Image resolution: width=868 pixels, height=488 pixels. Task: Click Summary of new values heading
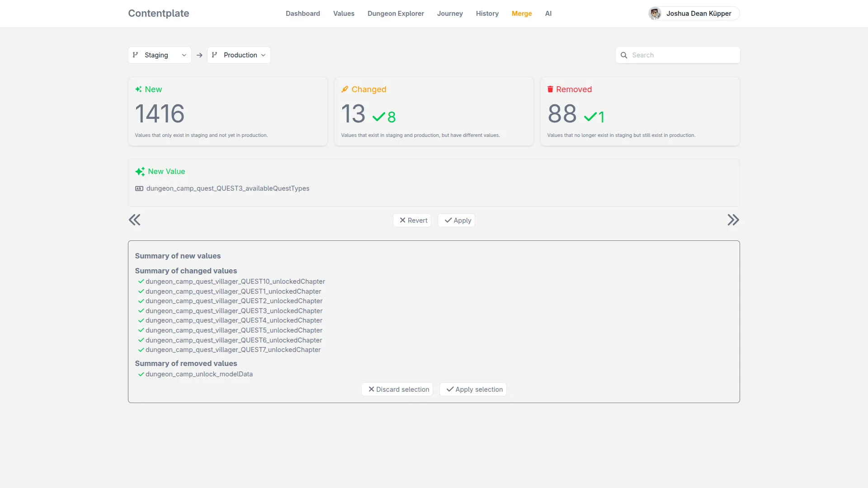(x=178, y=256)
